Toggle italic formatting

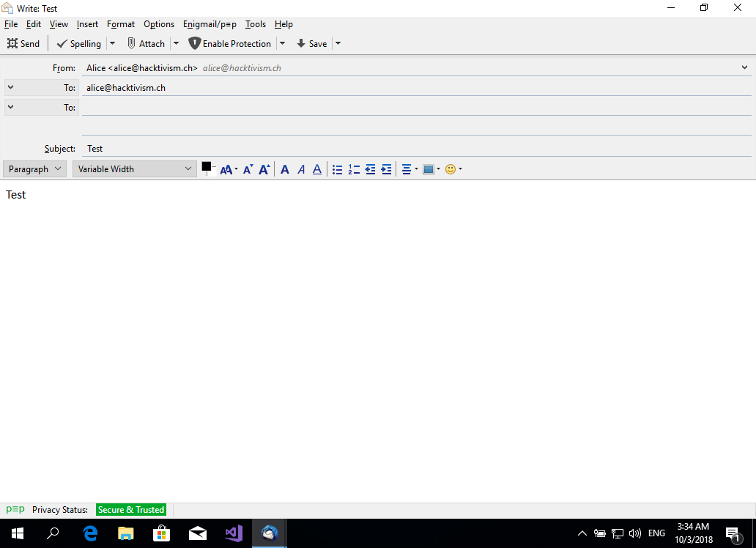(301, 169)
